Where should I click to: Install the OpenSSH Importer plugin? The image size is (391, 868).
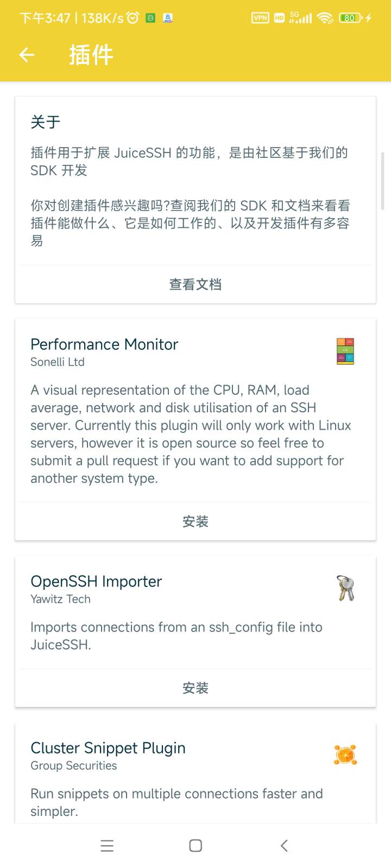coord(195,688)
